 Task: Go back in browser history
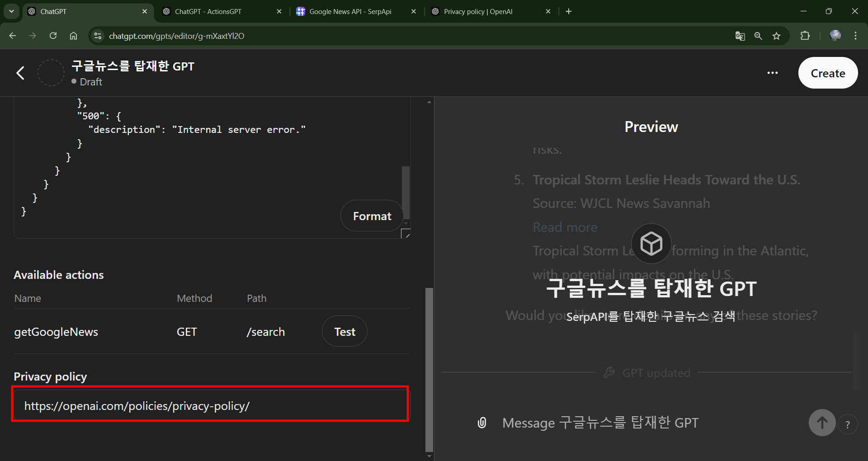click(x=12, y=36)
